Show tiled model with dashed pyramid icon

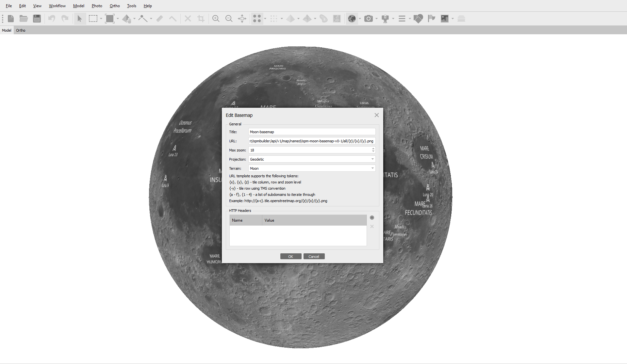point(307,19)
